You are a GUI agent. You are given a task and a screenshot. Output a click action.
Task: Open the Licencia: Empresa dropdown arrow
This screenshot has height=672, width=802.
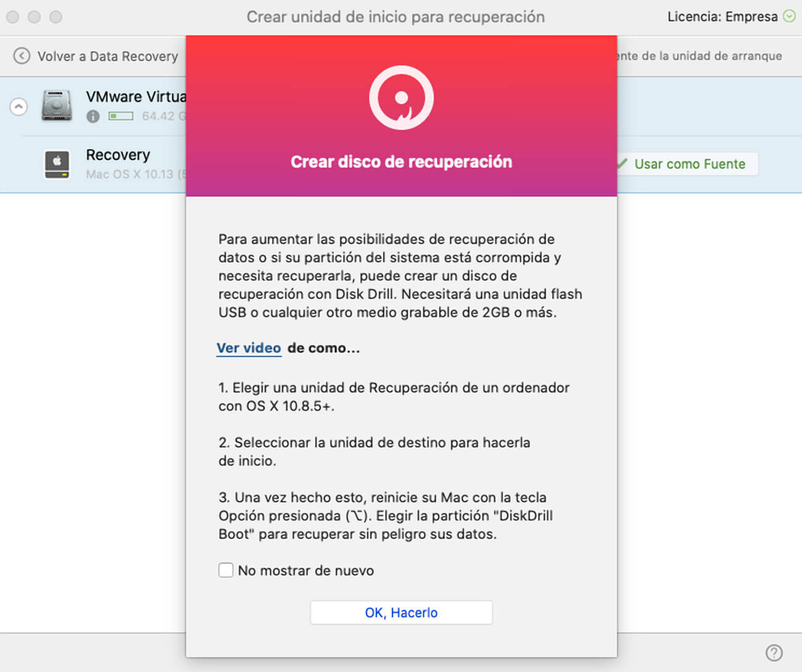click(789, 17)
